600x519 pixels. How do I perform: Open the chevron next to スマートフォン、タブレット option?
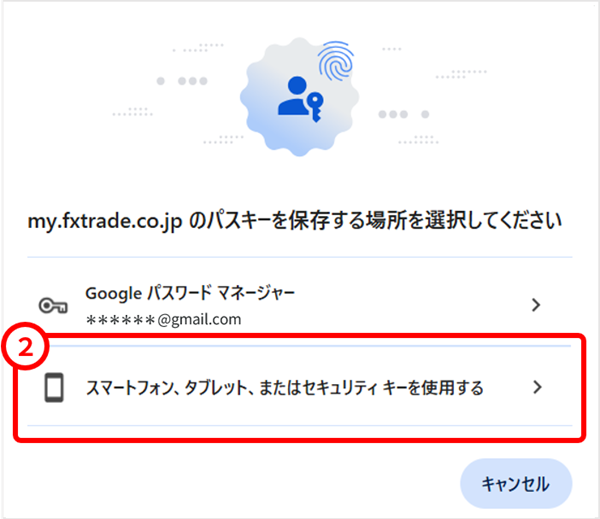(x=538, y=387)
